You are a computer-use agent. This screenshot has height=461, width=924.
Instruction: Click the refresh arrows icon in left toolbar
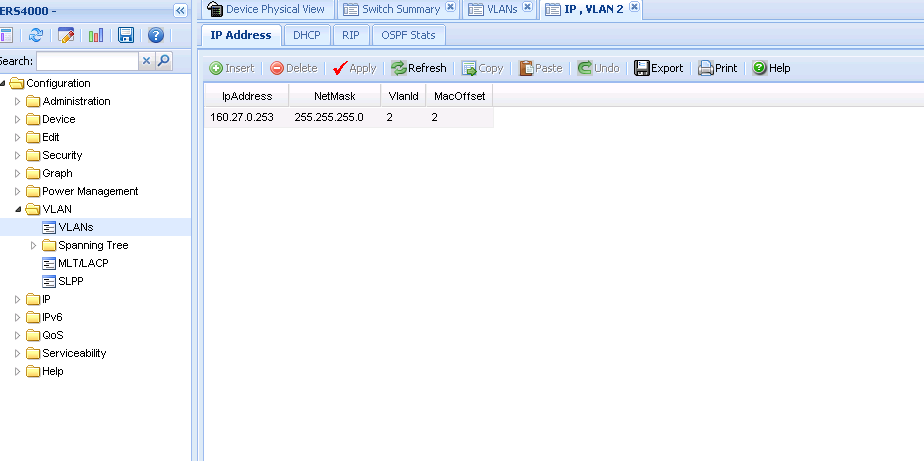tap(36, 35)
